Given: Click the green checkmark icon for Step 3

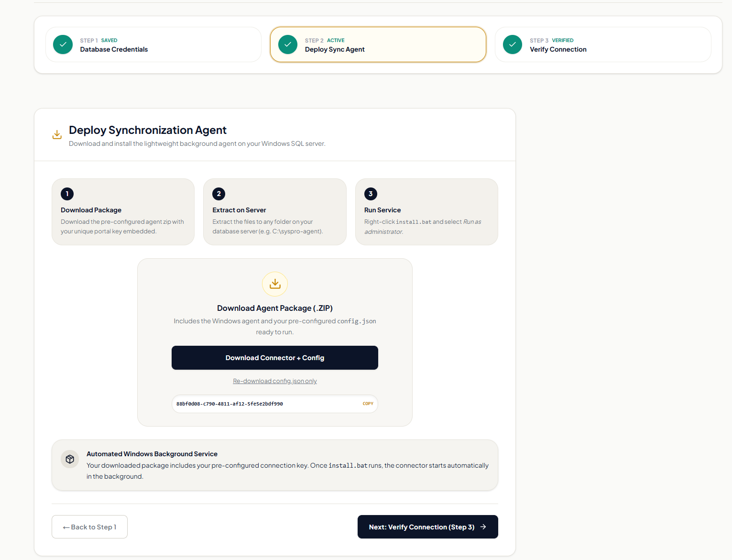Looking at the screenshot, I should pos(513,44).
